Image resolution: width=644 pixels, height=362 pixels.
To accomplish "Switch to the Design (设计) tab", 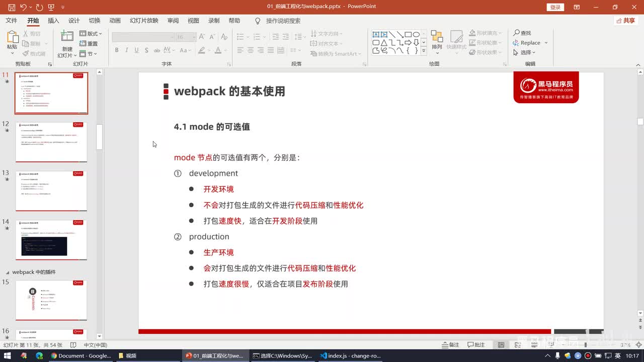I will pyautogui.click(x=74, y=21).
